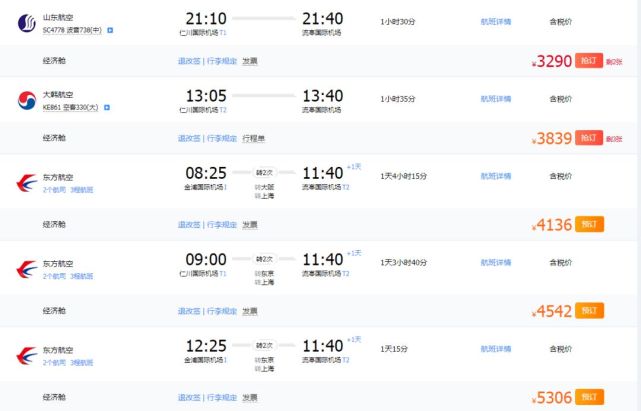
Task: Open flight details for the 21:10 flight
Action: (x=496, y=22)
